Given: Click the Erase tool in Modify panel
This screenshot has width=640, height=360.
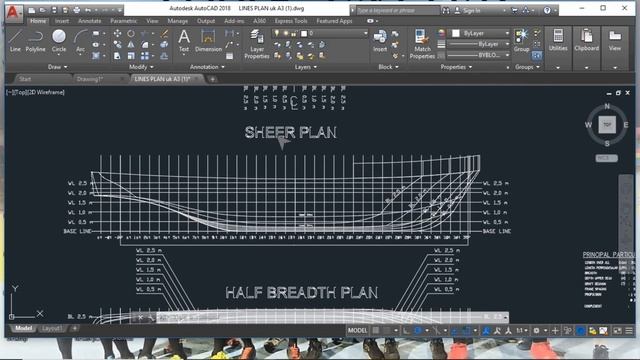Looking at the screenshot, I should [164, 33].
